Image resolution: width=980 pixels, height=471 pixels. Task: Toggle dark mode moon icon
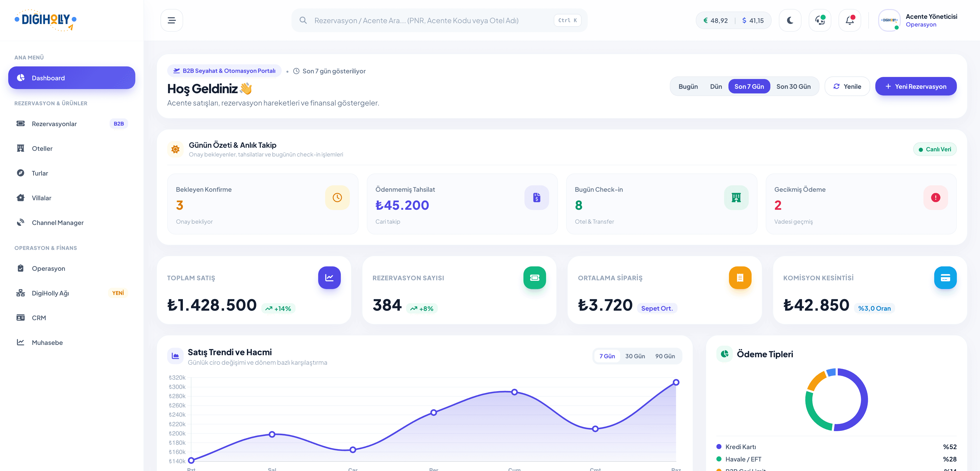click(790, 20)
